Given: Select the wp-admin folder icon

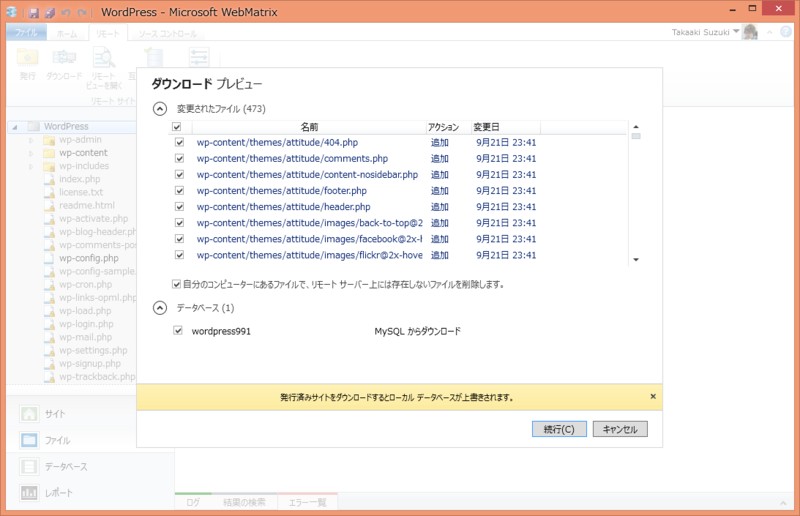Looking at the screenshot, I should [x=49, y=140].
